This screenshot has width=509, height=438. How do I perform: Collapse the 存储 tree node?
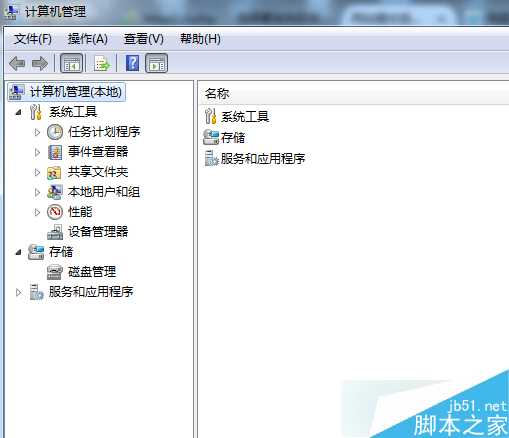(x=19, y=253)
